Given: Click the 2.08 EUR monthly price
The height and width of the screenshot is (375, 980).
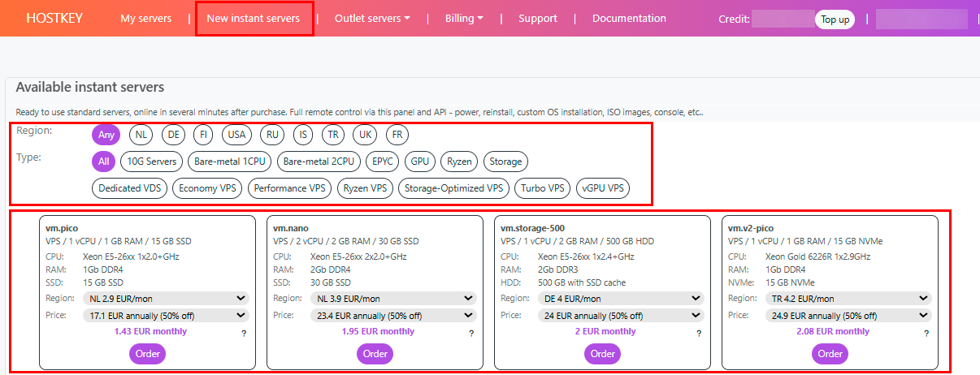Looking at the screenshot, I should coord(833,331).
